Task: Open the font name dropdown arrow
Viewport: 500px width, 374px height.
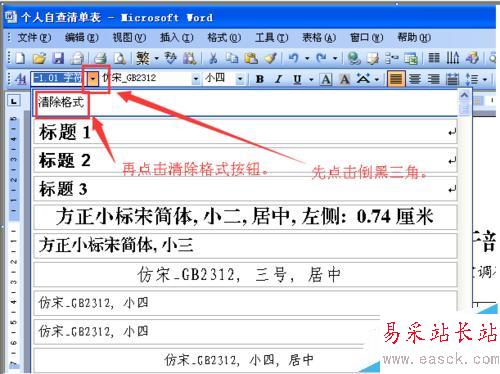Action: point(196,79)
